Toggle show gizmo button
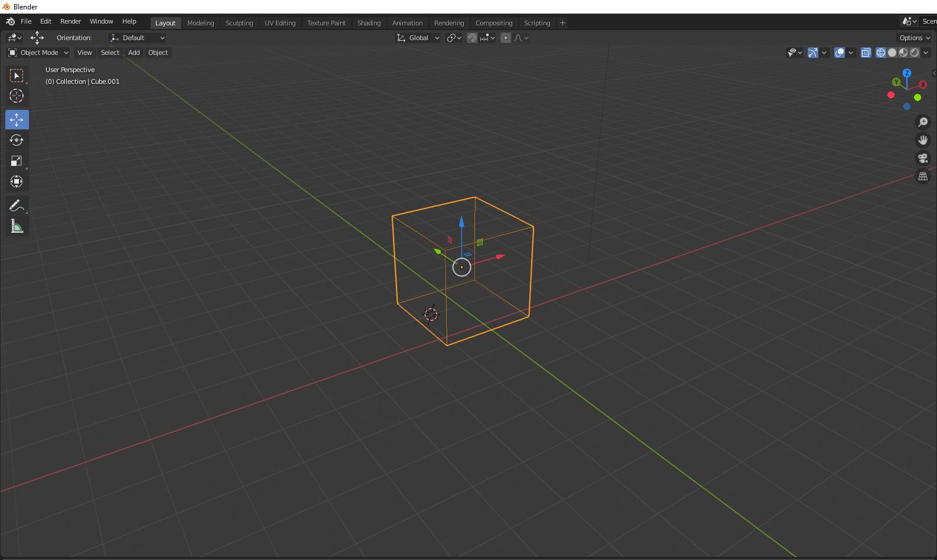This screenshot has height=560, width=937. [813, 53]
